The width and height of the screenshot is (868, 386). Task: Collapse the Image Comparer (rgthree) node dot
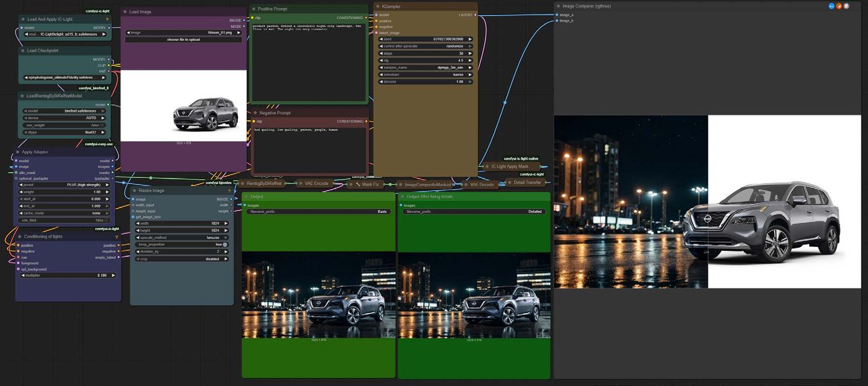coord(558,6)
